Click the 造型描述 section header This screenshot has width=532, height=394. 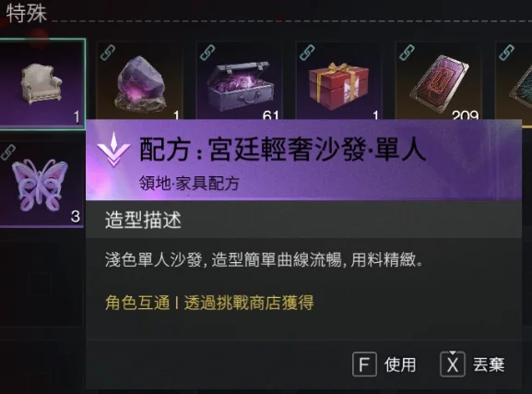coord(143,220)
